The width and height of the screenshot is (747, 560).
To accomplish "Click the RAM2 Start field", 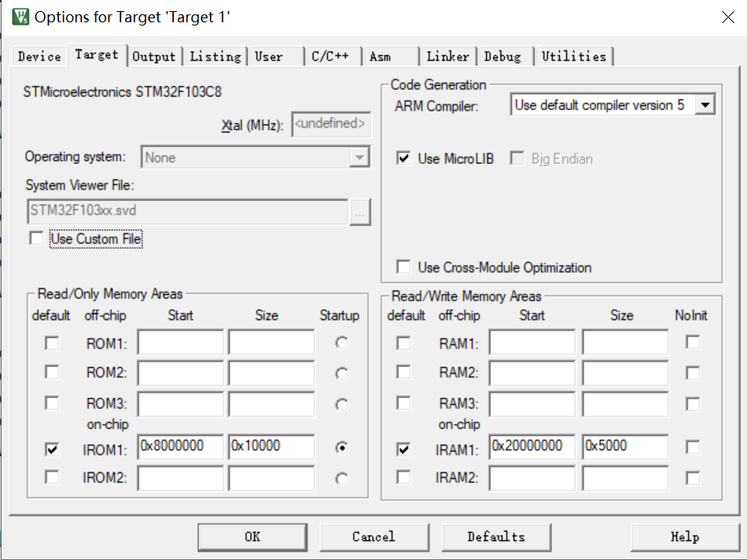I will [x=532, y=373].
